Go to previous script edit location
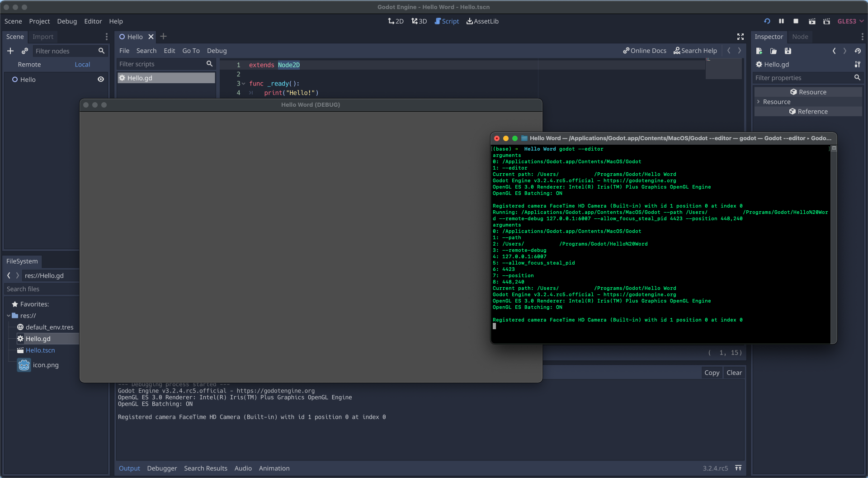 pos(729,51)
